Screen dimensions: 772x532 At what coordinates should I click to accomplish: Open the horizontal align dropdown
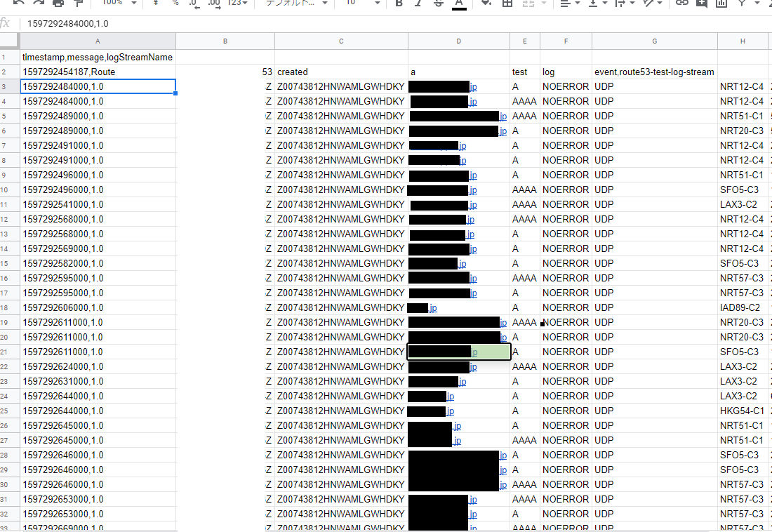(x=571, y=3)
